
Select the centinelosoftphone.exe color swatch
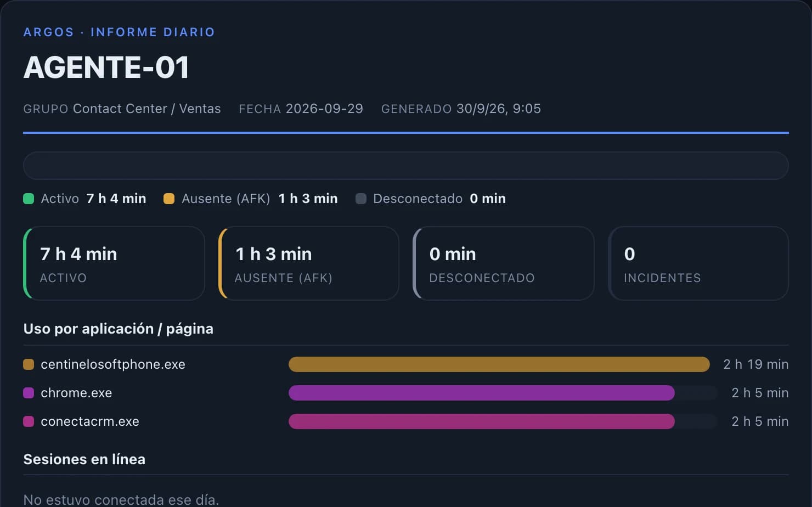click(x=29, y=364)
